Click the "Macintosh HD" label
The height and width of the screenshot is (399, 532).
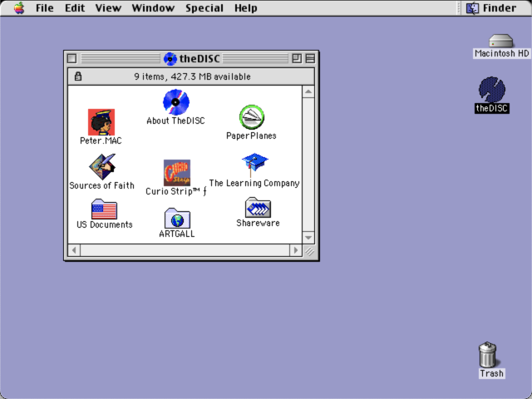pos(502,53)
